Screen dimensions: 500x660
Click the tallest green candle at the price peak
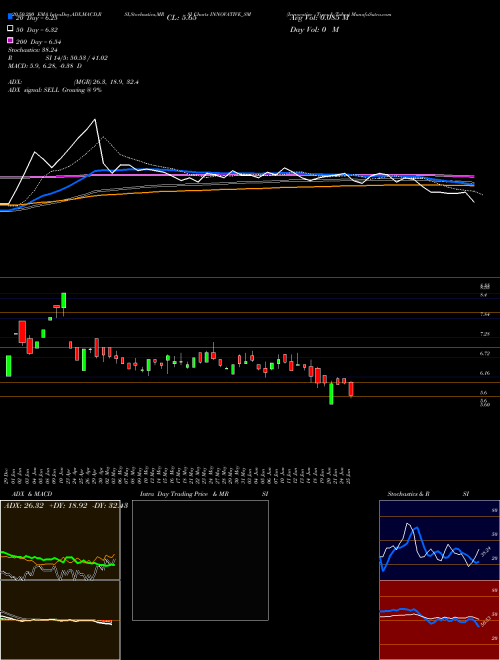(x=64, y=301)
